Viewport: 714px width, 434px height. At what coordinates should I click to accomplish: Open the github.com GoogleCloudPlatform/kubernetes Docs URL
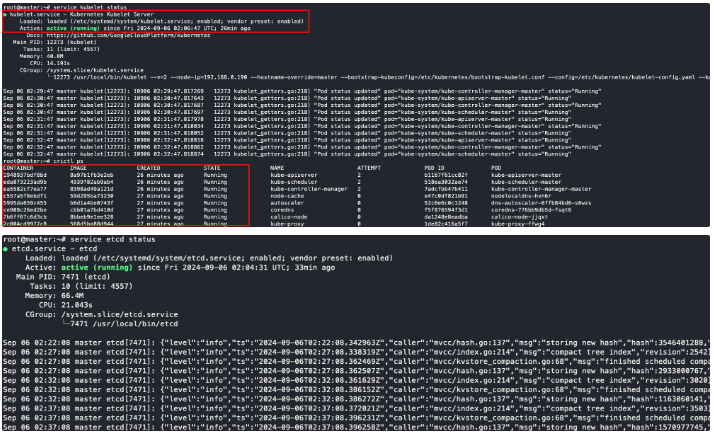pyautogui.click(x=128, y=35)
